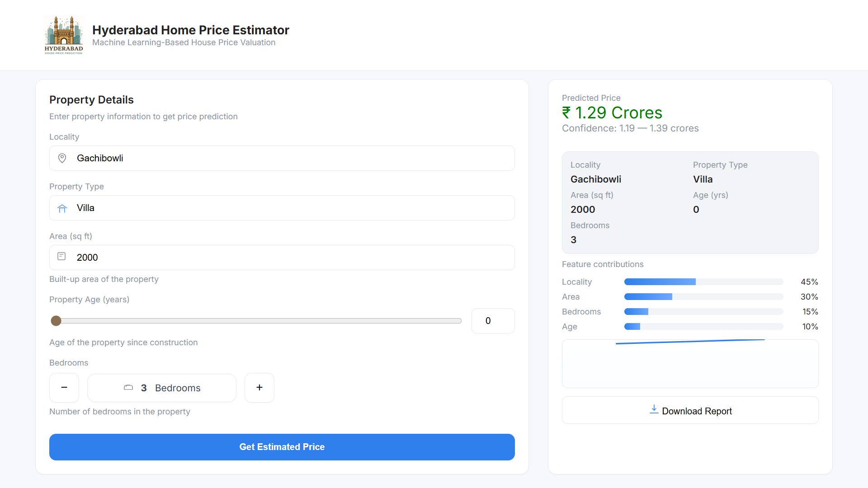The height and width of the screenshot is (488, 868).
Task: Click the plus icon to add a bedroom
Action: pyautogui.click(x=259, y=387)
